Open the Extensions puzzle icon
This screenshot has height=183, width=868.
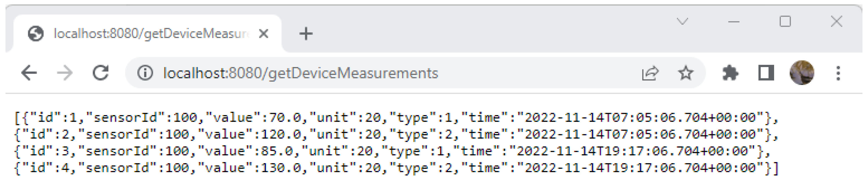pyautogui.click(x=730, y=73)
